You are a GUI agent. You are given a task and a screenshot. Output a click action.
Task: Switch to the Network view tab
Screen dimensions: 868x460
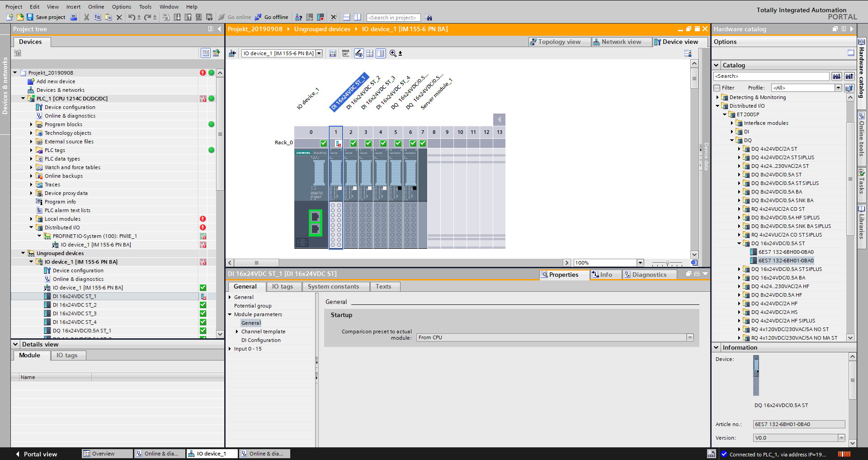[621, 42]
